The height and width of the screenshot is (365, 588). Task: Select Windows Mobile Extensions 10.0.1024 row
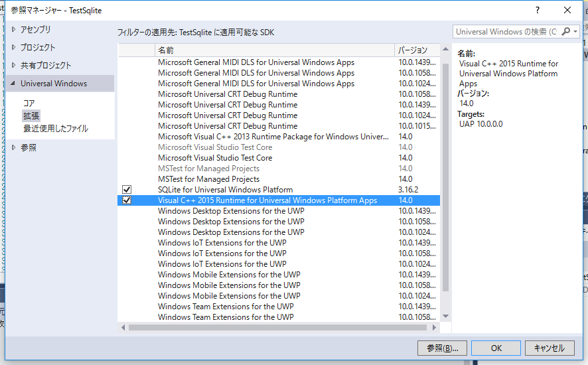pos(279,295)
